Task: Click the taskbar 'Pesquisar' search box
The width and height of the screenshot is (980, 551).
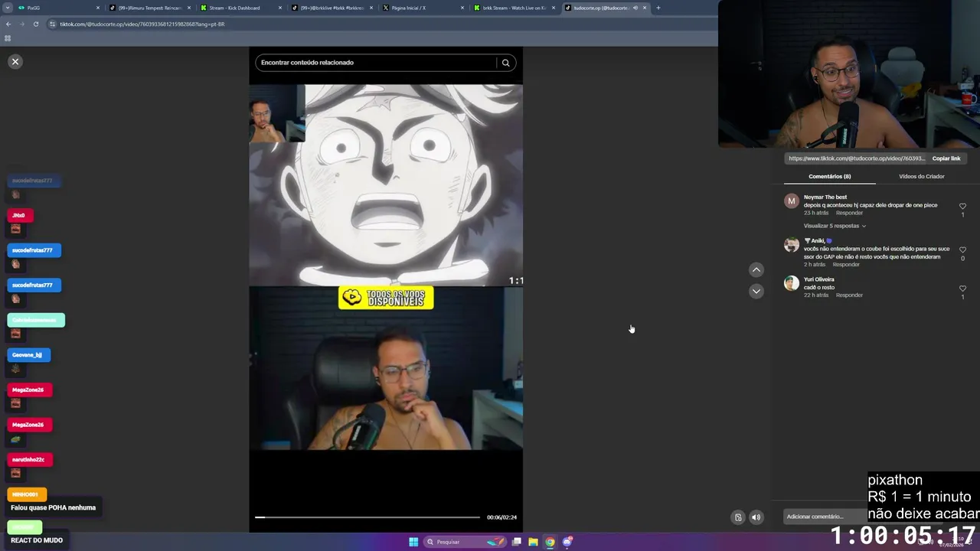Action: 465,542
